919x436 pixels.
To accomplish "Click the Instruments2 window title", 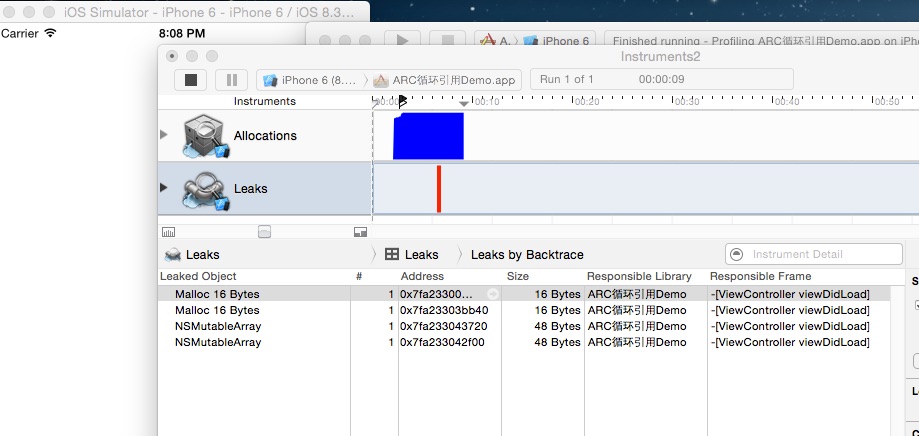I will click(x=661, y=56).
